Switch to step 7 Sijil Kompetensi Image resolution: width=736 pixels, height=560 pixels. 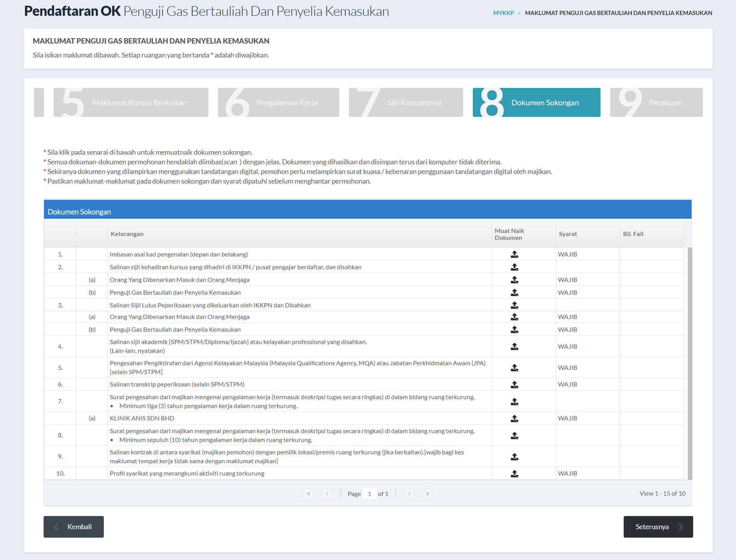tap(406, 103)
